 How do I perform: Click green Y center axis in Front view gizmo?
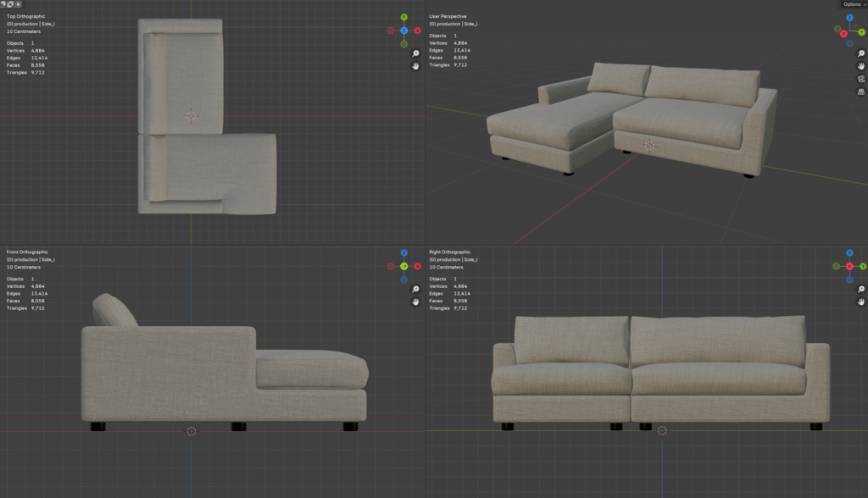(x=404, y=266)
